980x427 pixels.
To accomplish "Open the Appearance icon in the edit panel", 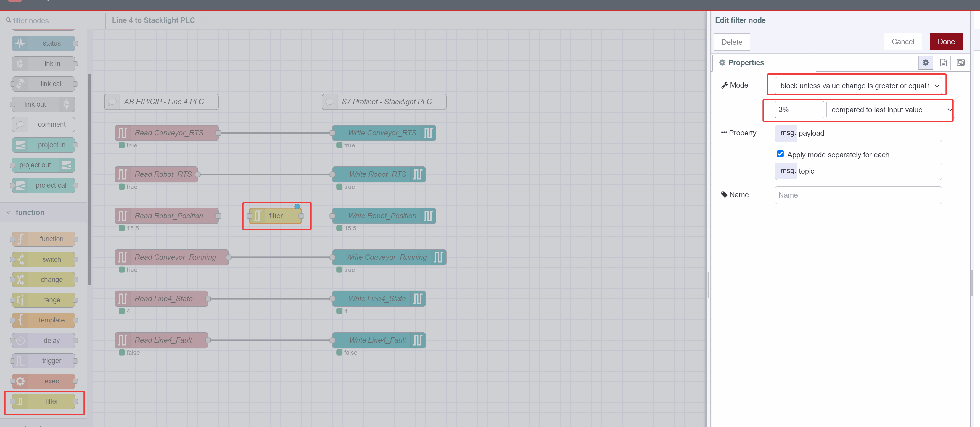I will coord(960,63).
